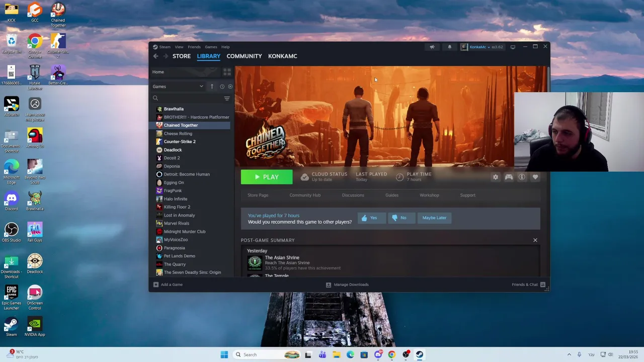Click the Windows taskbar Search box
This screenshot has height=362, width=644.
tap(267, 354)
